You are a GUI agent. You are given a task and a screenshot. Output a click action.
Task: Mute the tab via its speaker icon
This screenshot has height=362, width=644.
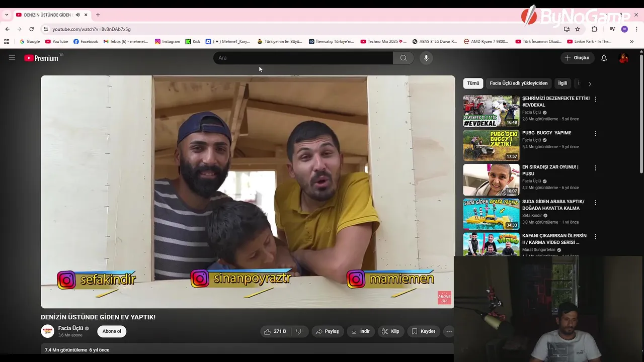click(77, 15)
